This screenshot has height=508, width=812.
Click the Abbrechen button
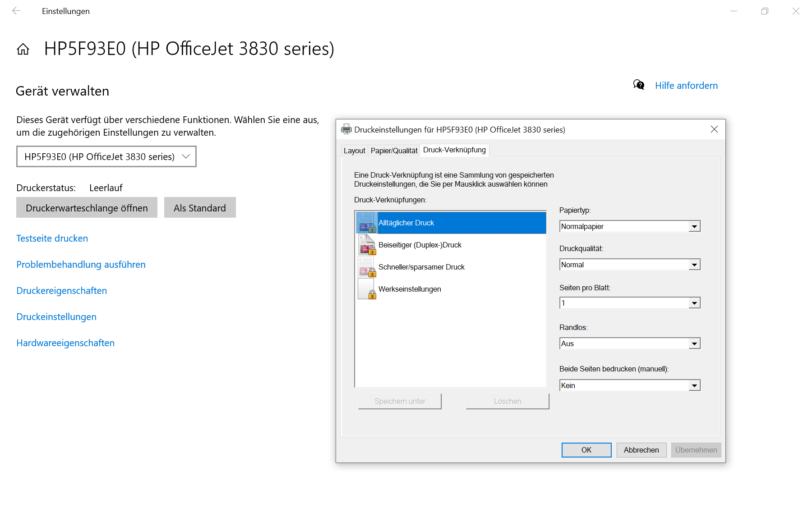[641, 450]
